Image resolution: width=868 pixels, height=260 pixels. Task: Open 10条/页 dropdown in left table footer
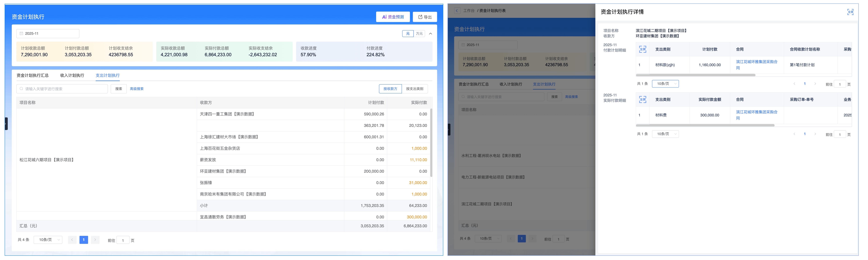(x=48, y=240)
